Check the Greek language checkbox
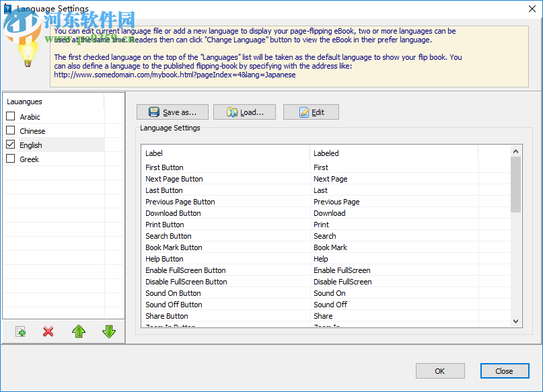This screenshot has height=392, width=543. [x=10, y=159]
